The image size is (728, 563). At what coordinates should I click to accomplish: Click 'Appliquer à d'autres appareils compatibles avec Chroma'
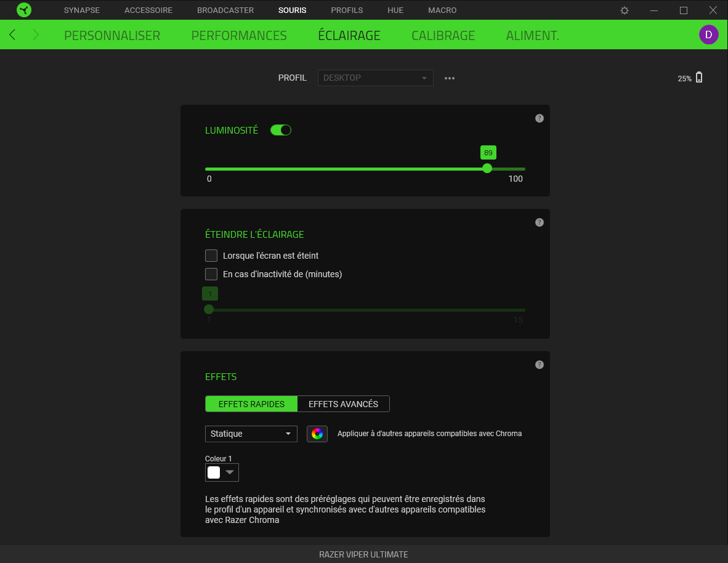429,434
